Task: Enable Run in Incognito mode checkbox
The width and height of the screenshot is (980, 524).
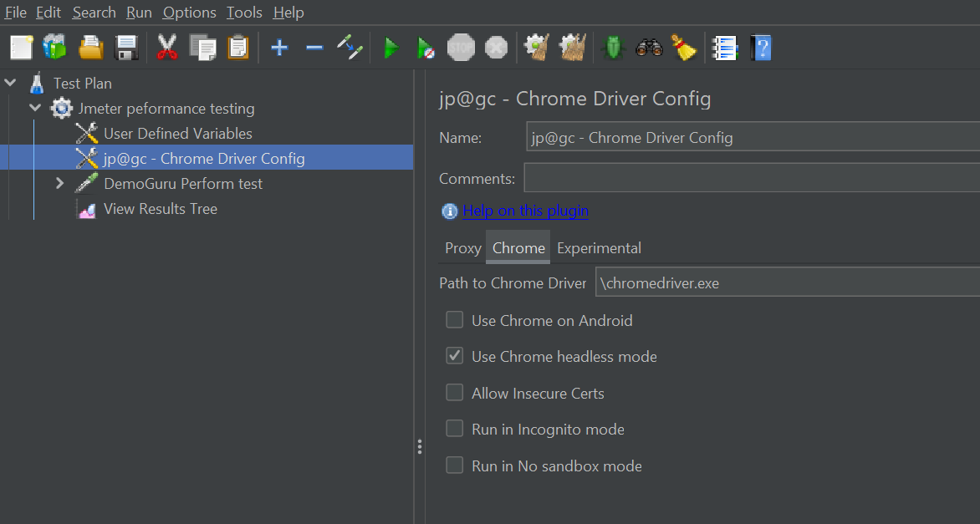Action: [x=455, y=429]
